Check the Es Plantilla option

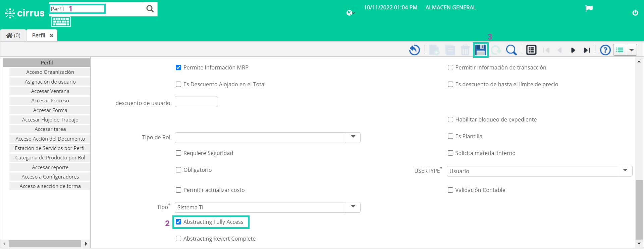450,136
